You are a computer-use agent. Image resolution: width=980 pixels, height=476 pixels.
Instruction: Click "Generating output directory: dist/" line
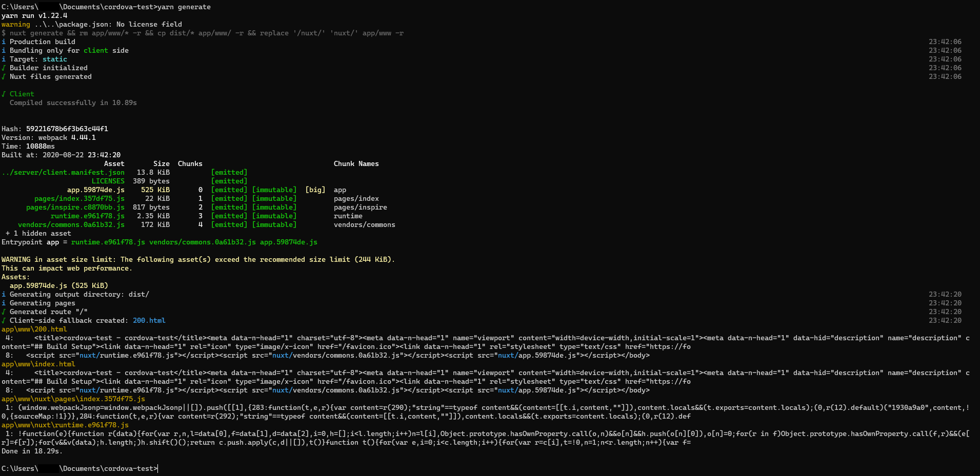75,294
